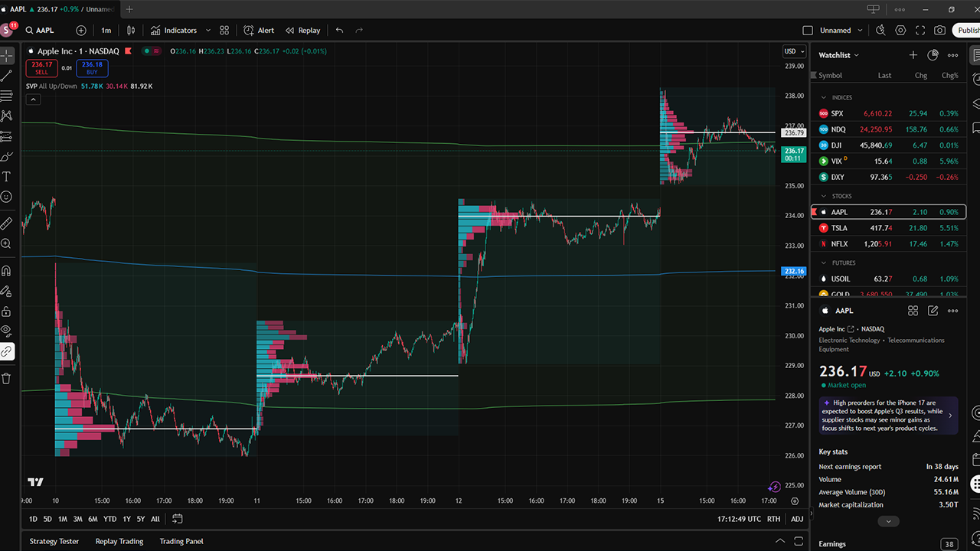980x551 pixels.
Task: Open the Alert creation dialog
Action: tap(259, 31)
